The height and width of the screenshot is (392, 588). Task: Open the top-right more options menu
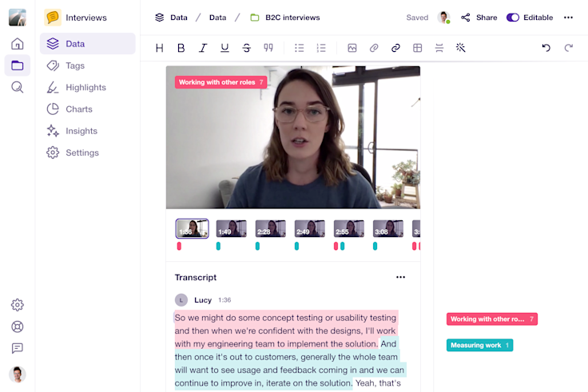click(x=568, y=18)
